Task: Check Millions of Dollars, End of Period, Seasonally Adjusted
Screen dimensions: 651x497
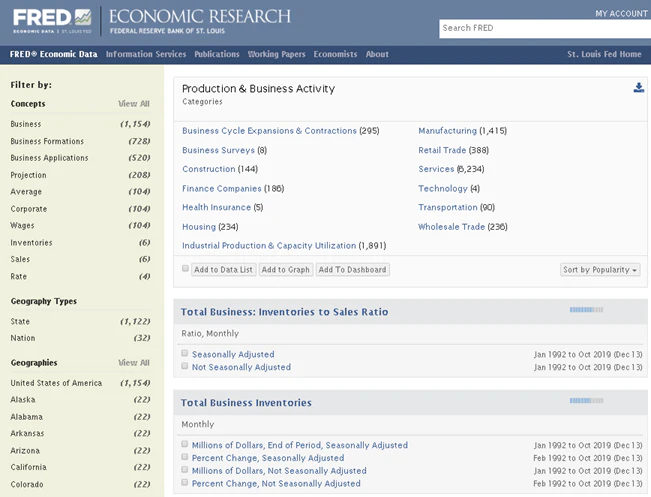Action: coord(185,444)
